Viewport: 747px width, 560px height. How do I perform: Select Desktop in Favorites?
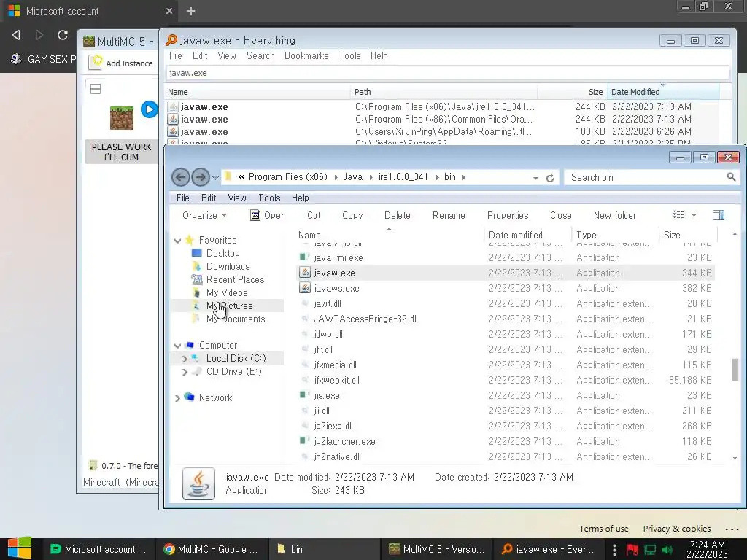pyautogui.click(x=222, y=253)
